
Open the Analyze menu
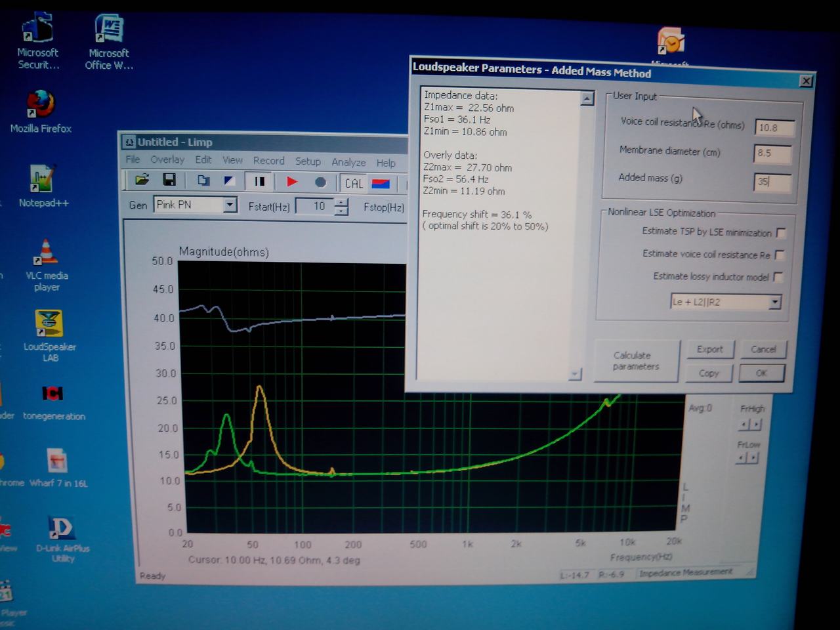click(x=348, y=162)
